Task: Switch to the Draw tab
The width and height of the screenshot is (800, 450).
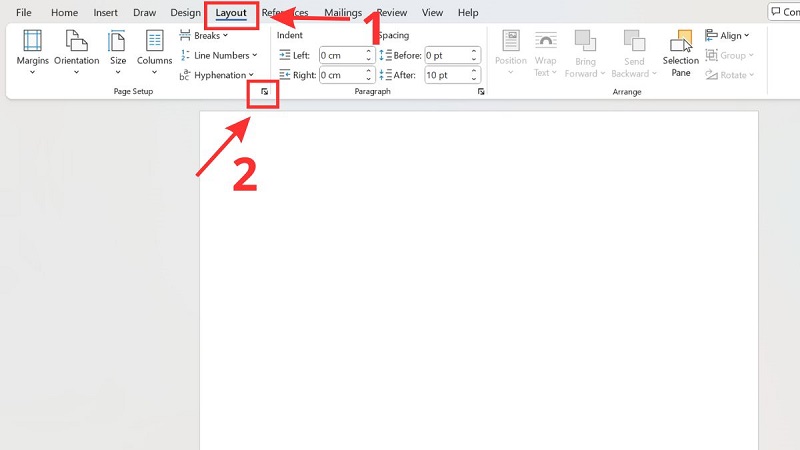Action: click(144, 13)
